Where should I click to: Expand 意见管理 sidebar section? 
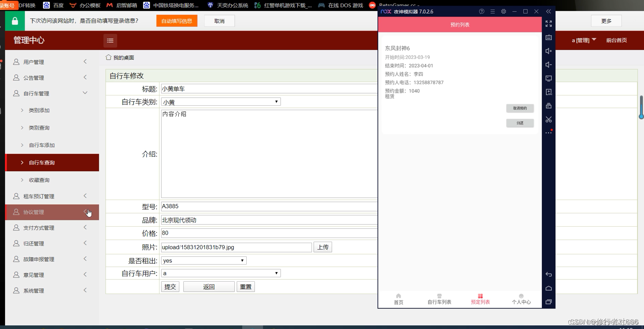click(52, 275)
